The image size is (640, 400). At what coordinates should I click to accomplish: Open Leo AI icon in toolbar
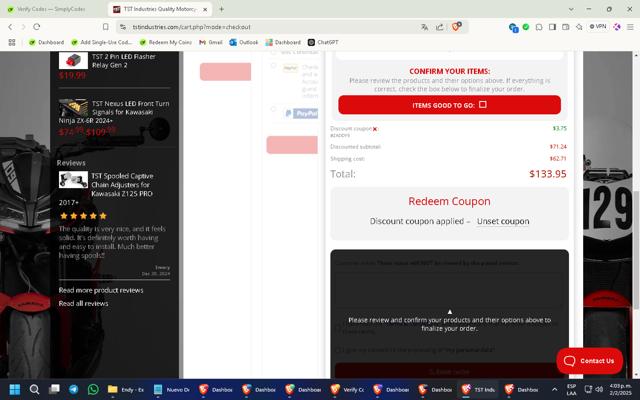pyautogui.click(x=617, y=27)
